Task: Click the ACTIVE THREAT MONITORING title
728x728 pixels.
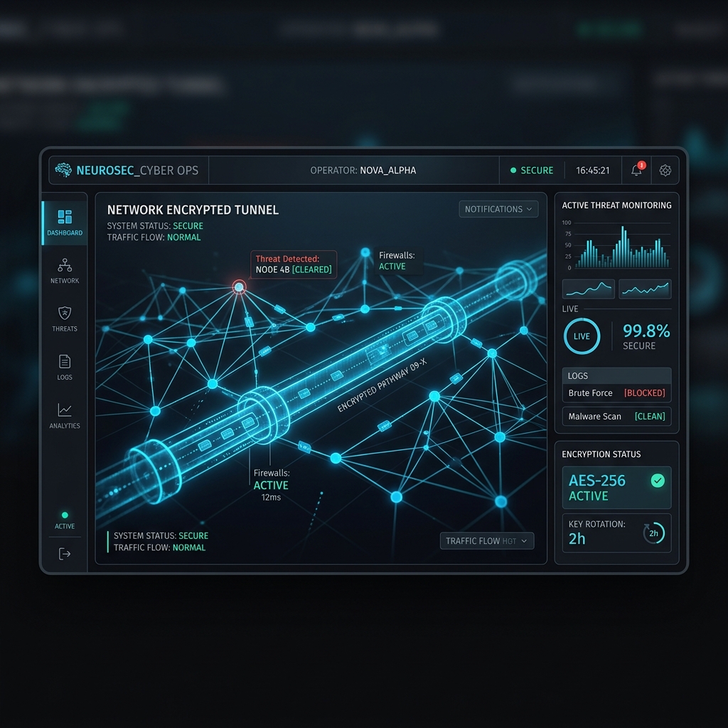Action: 616,205
